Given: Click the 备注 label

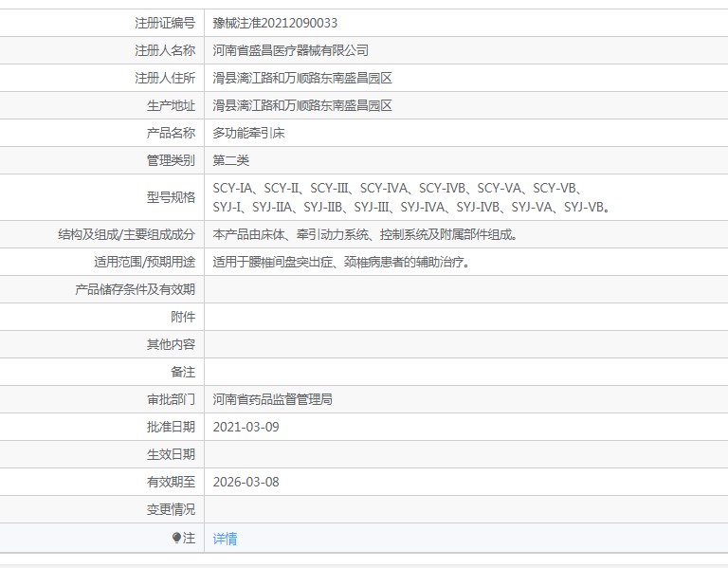Looking at the screenshot, I should coord(183,372).
